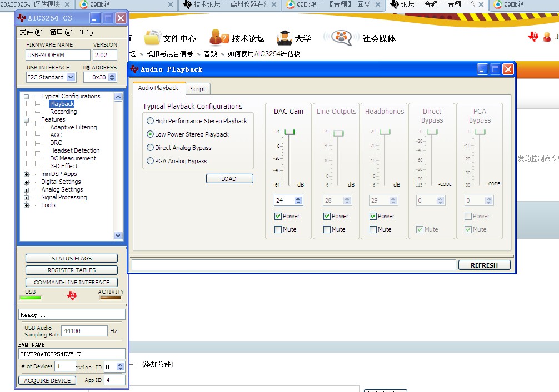Open COMMAND-LINE INTERFACE
This screenshot has width=559, height=392.
(72, 282)
